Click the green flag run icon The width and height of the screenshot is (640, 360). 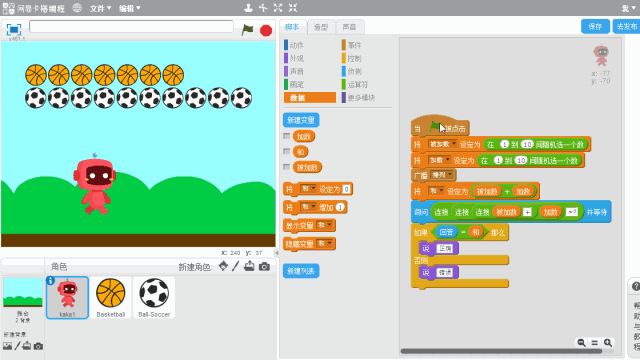pos(247,30)
